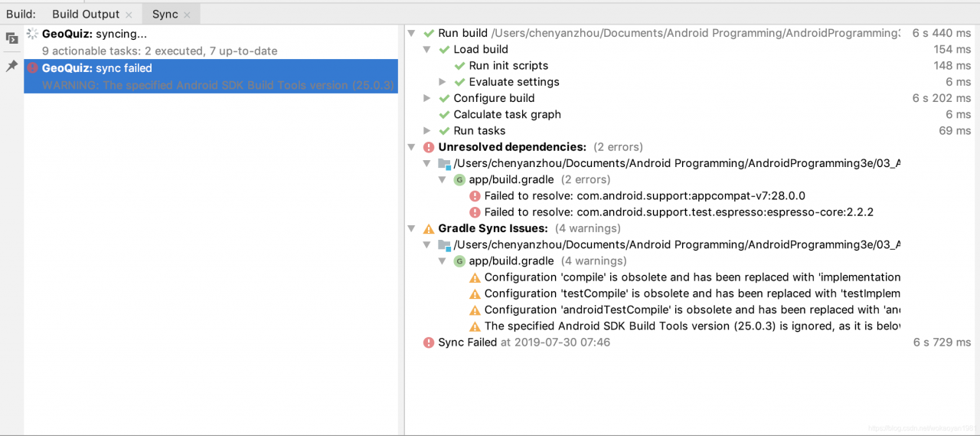The height and width of the screenshot is (436, 980).
Task: Collapse the Load build node
Action: tap(427, 50)
